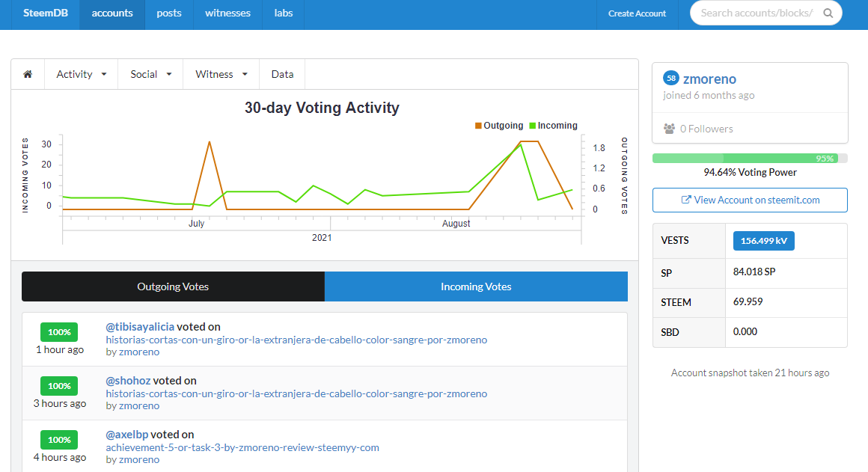Open posts in the top navigation
This screenshot has height=472, width=868.
pyautogui.click(x=169, y=13)
